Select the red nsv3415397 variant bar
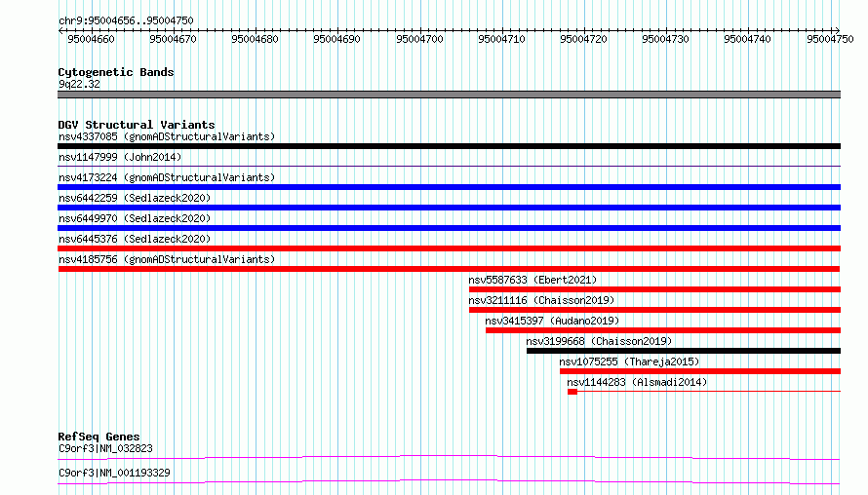 663,330
